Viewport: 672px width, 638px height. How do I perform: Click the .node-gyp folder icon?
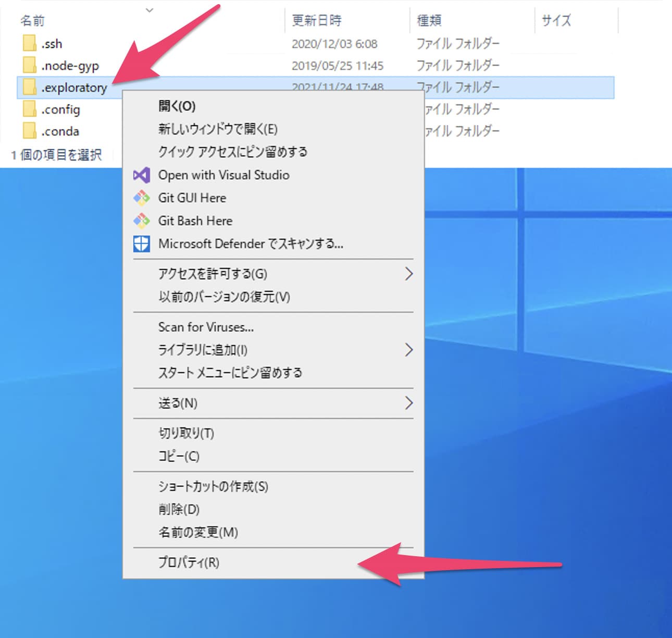29,66
